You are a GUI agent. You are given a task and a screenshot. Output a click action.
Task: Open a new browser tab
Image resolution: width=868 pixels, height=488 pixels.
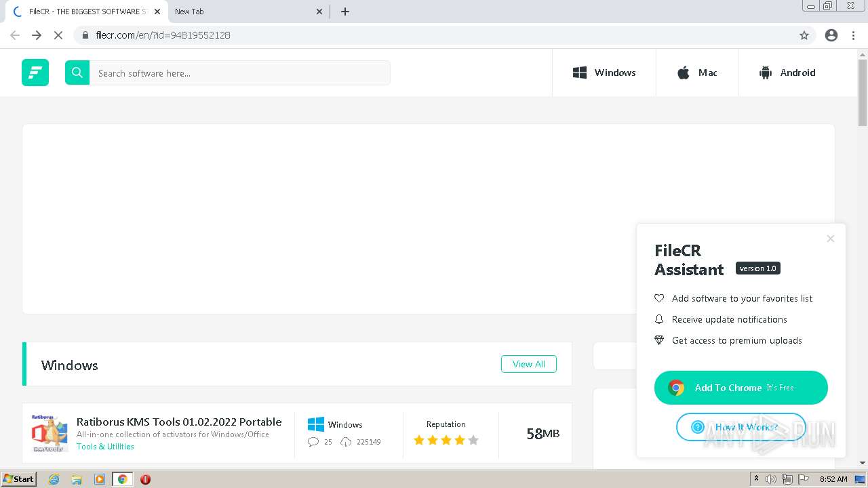(x=345, y=12)
